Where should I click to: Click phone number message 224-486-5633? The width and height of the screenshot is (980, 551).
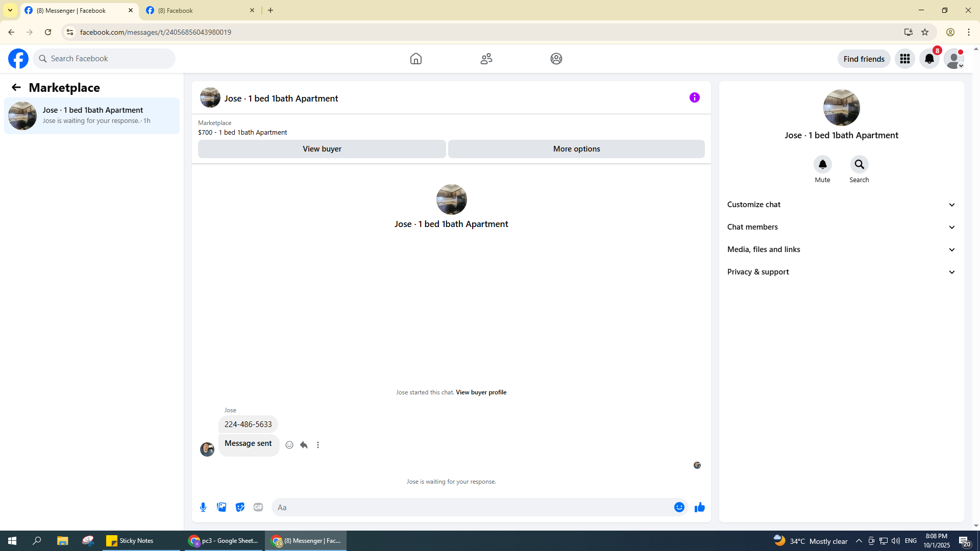(x=248, y=424)
